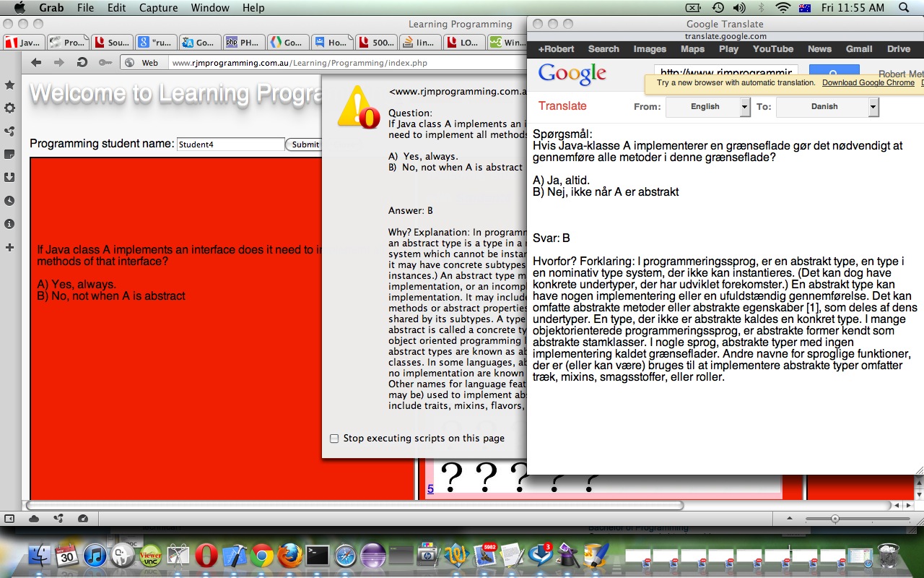The image size is (924, 578).
Task: Open Firefox from the Dock
Action: (x=289, y=556)
